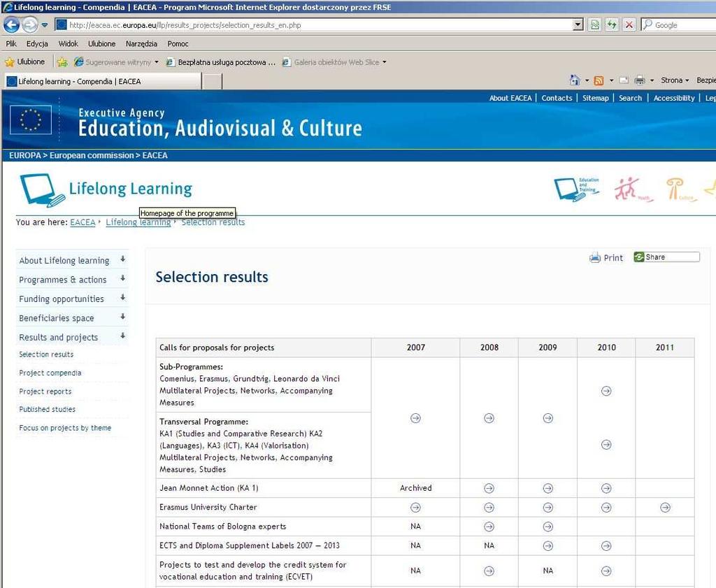Open Galeria obiektów Web Slice dropdown
716x588 pixels.
[x=334, y=62]
